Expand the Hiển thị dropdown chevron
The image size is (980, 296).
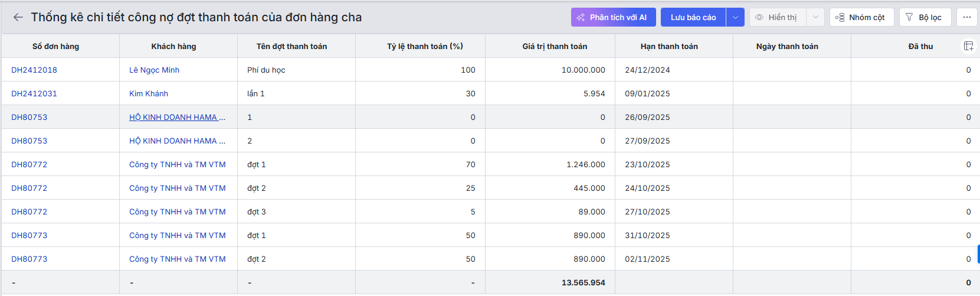[815, 17]
